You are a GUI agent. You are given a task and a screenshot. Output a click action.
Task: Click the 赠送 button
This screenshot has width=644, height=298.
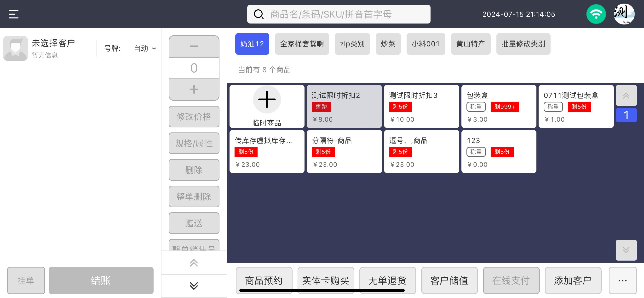(x=194, y=223)
